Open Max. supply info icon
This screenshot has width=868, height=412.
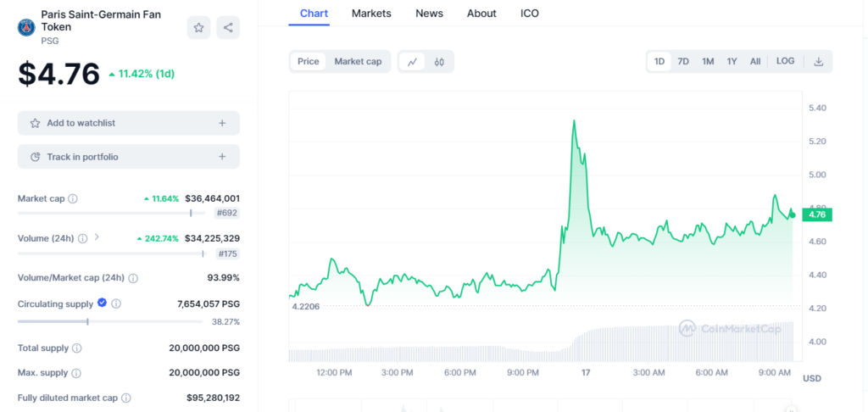pyautogui.click(x=76, y=373)
